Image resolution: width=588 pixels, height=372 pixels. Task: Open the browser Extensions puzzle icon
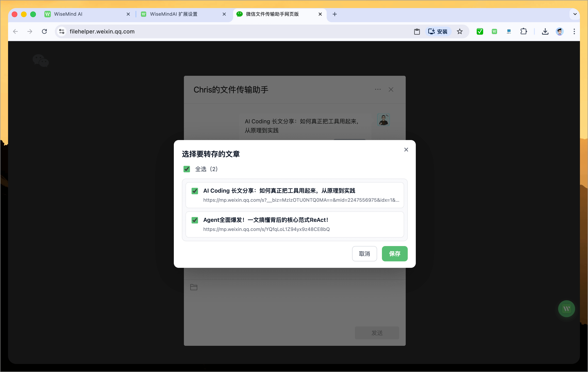[524, 31]
